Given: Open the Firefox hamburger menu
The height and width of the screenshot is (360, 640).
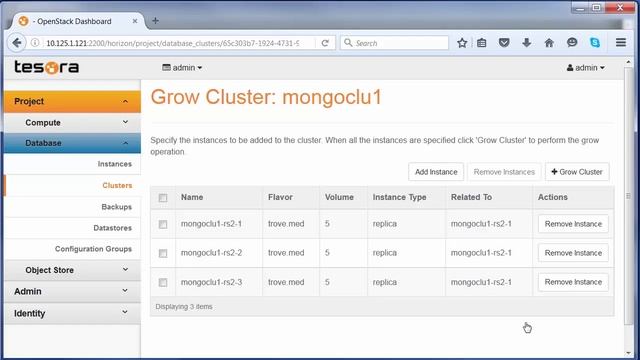Looking at the screenshot, I should pos(621,42).
